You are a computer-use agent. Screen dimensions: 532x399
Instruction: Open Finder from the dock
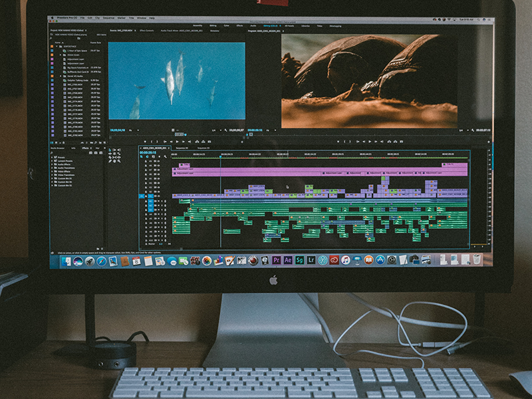coord(66,261)
